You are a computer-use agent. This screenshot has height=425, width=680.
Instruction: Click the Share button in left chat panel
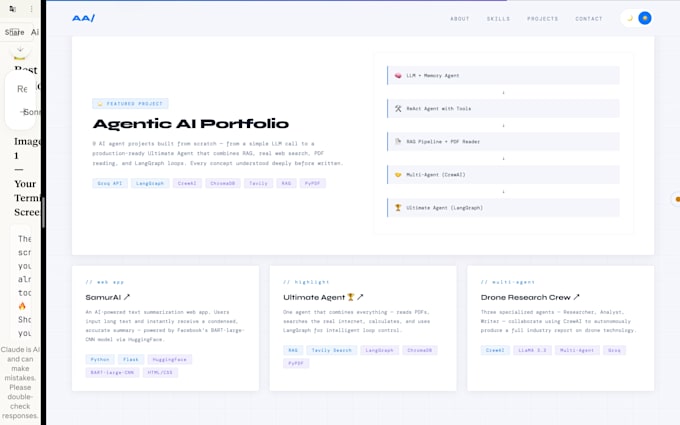[14, 32]
